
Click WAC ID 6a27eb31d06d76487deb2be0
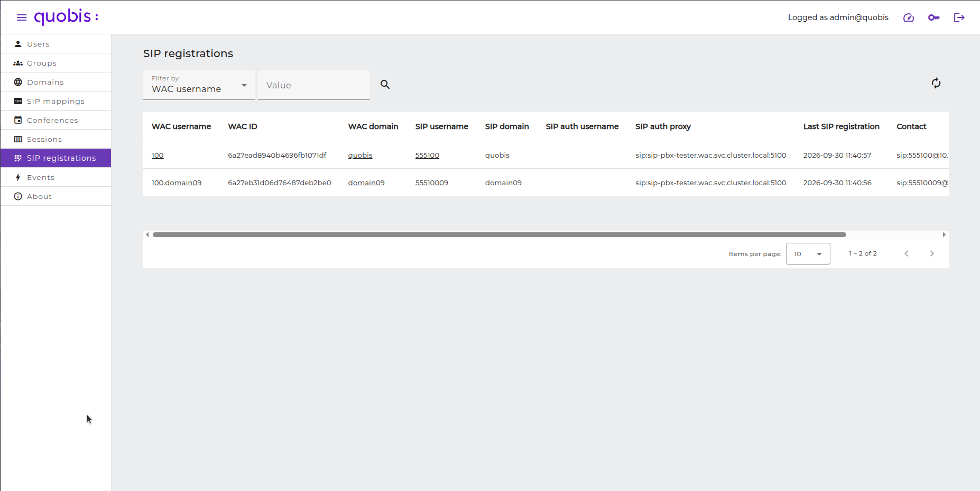pos(280,183)
